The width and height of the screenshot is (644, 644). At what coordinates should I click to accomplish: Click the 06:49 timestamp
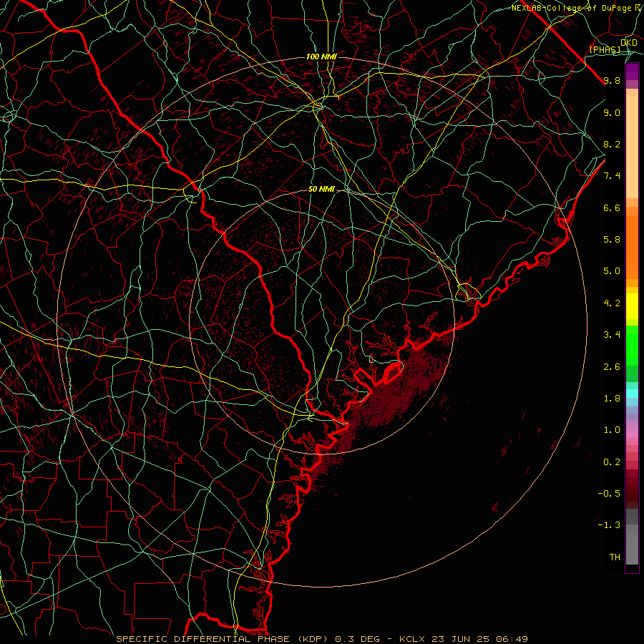pos(512,639)
